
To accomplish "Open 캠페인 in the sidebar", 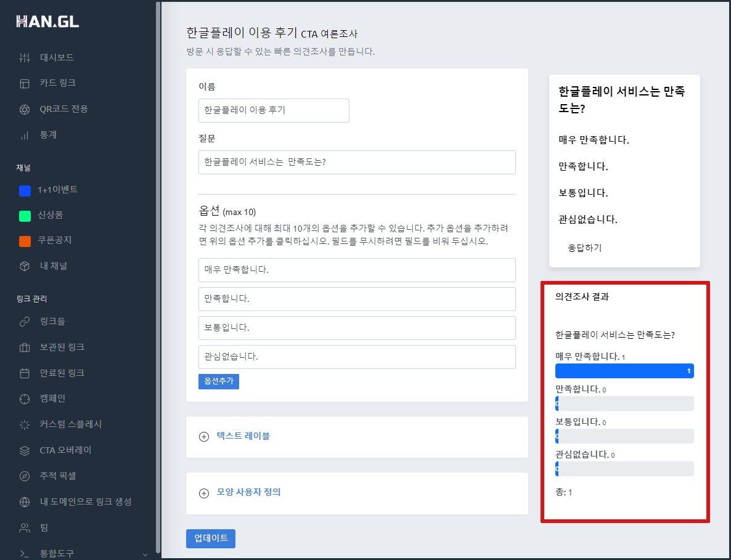I will click(x=52, y=399).
